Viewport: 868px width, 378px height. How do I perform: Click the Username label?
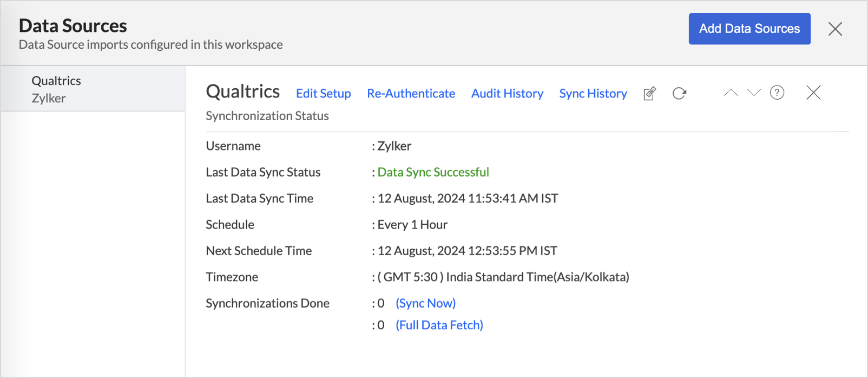click(233, 146)
